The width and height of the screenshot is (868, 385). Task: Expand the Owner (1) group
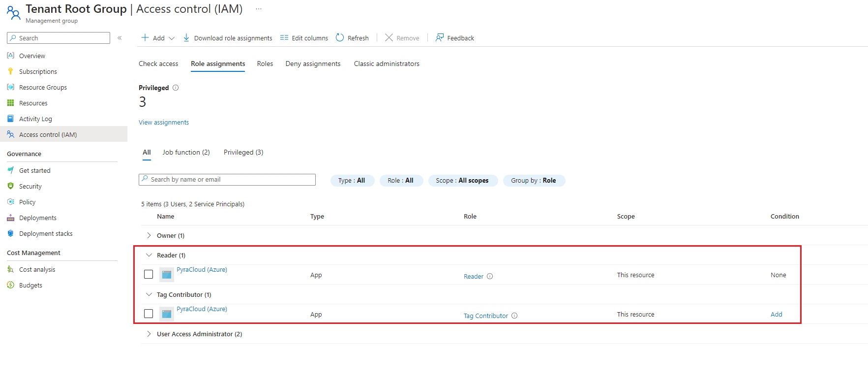(x=149, y=235)
